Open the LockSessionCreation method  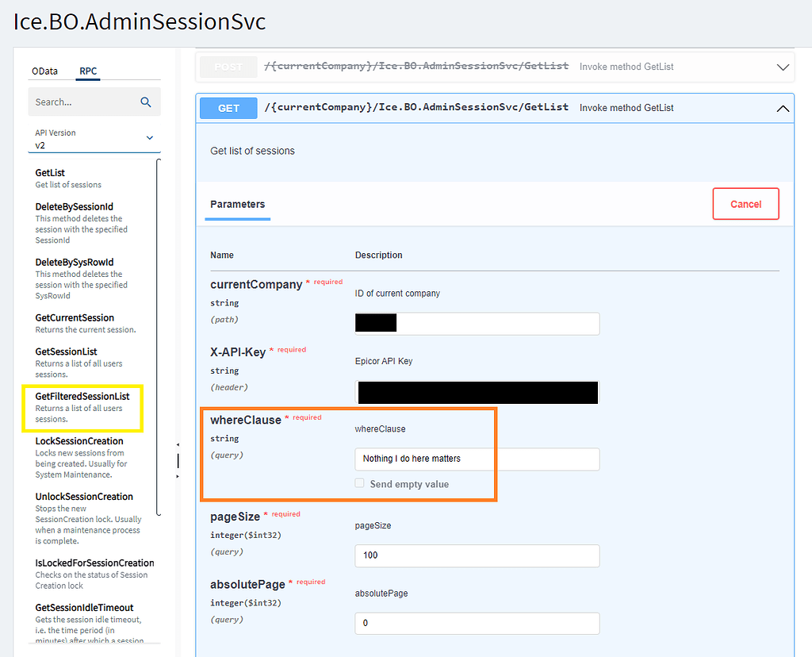pos(82,457)
